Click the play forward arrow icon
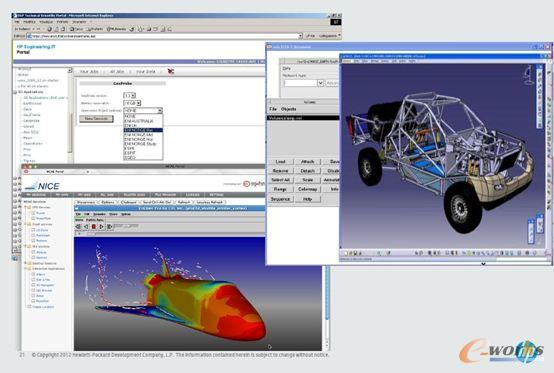The image size is (554, 373). 101,226
